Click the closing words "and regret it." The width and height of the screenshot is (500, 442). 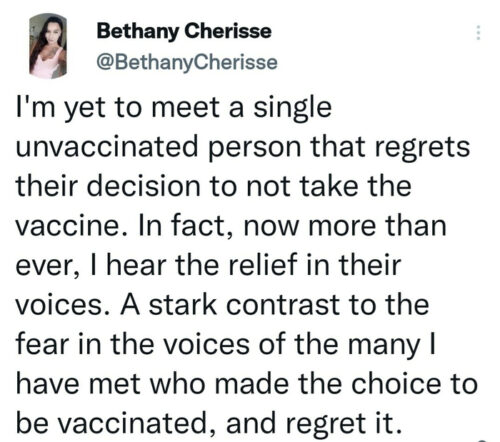[x=313, y=424]
